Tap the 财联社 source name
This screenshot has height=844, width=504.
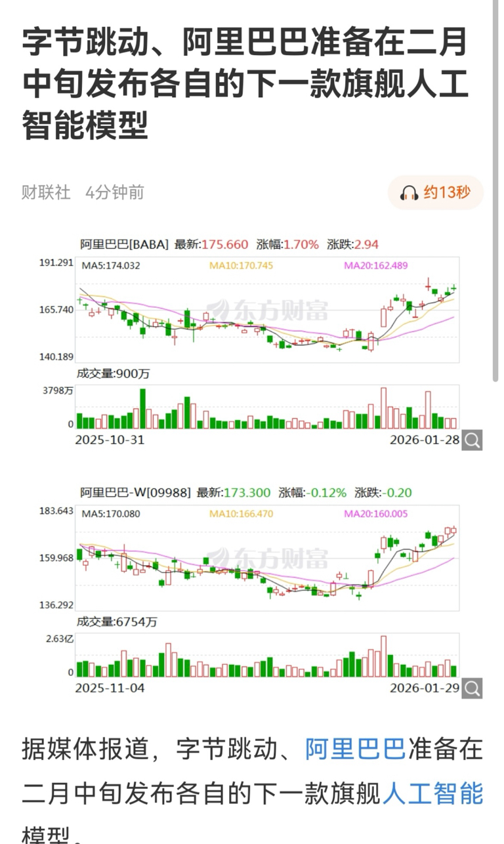pos(46,192)
